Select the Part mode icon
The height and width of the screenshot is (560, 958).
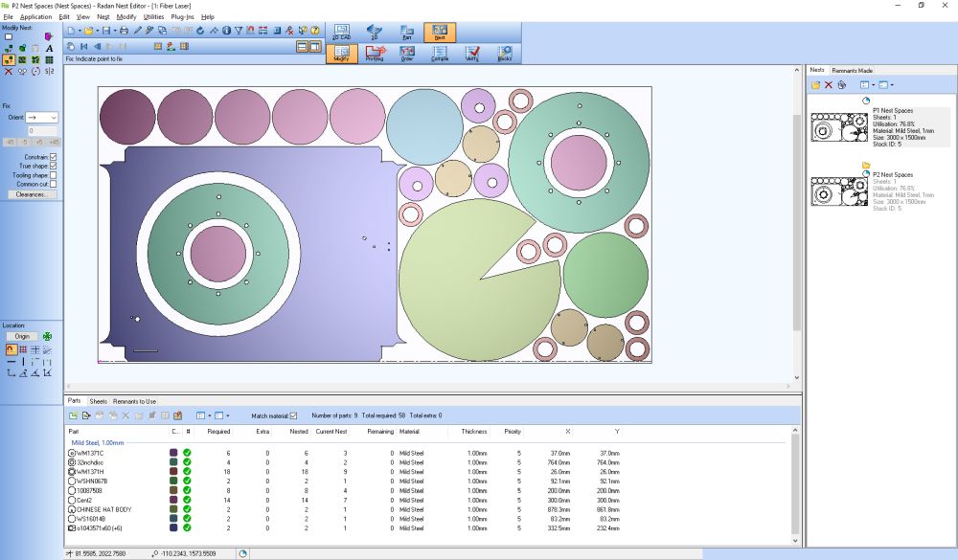click(x=407, y=33)
